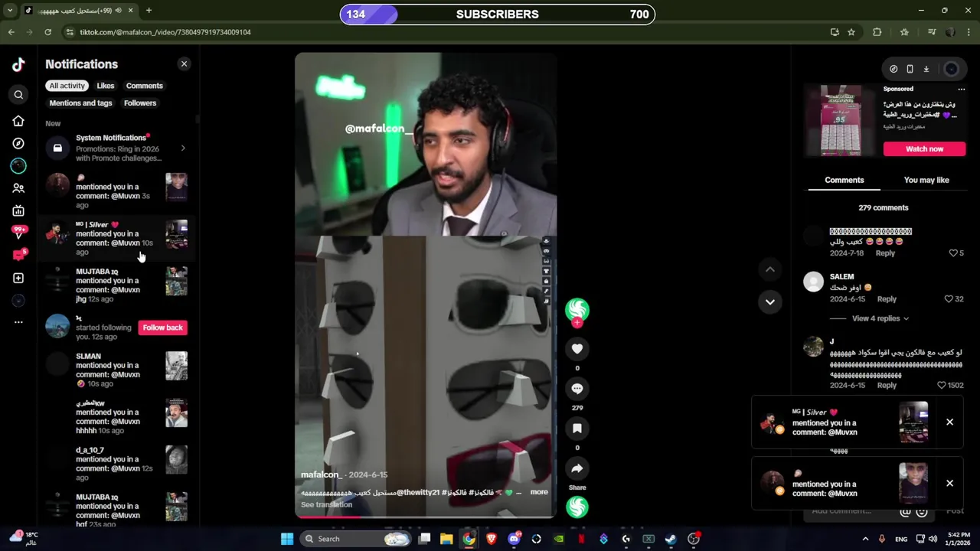
Task: Expand System Notifications chevron
Action: [x=183, y=148]
